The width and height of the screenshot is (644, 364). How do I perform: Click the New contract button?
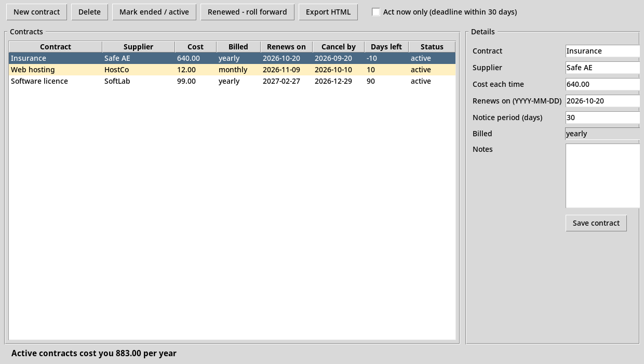point(36,12)
